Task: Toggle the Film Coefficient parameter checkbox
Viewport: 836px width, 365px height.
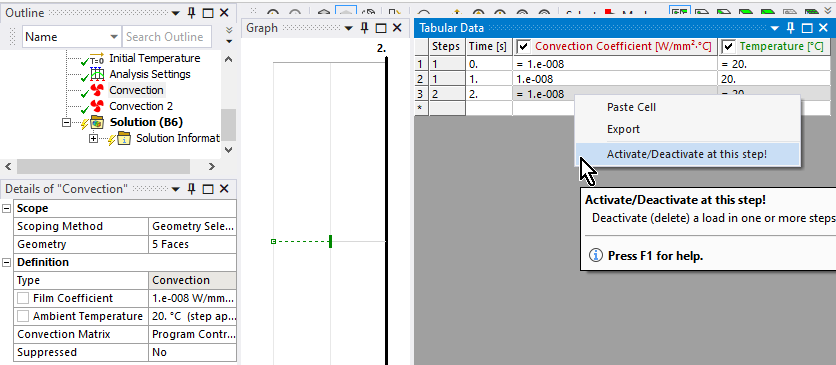Action: (x=23, y=298)
